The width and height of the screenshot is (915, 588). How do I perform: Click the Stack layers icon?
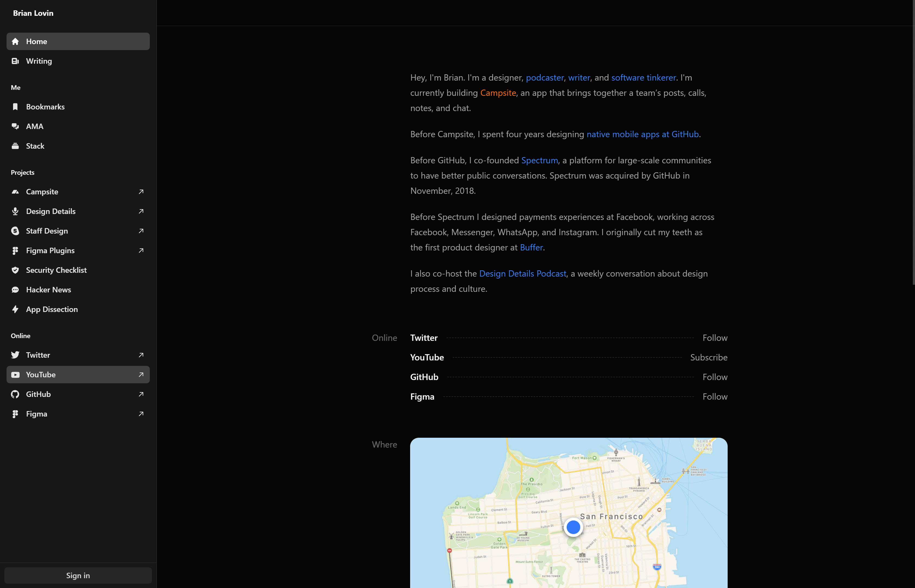tap(15, 146)
